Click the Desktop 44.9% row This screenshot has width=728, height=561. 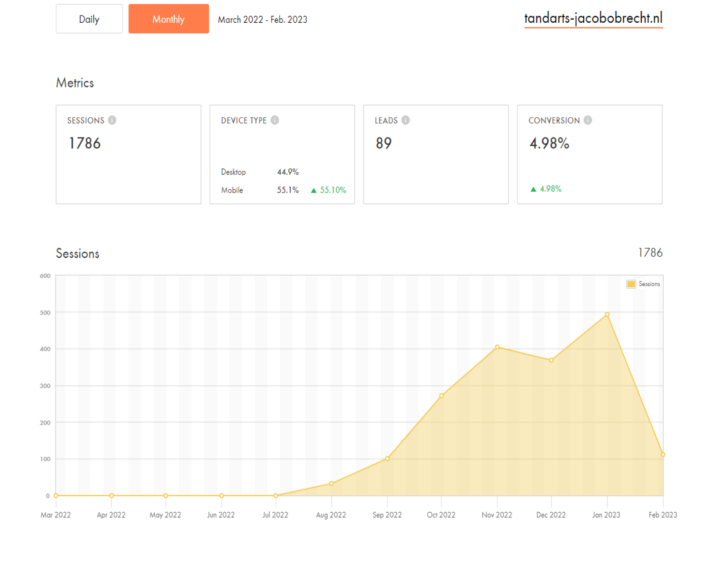click(260, 172)
